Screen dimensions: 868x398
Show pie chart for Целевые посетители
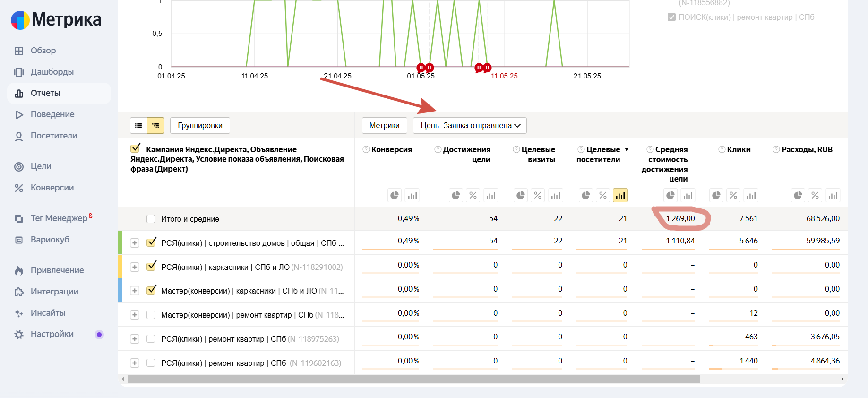click(586, 195)
